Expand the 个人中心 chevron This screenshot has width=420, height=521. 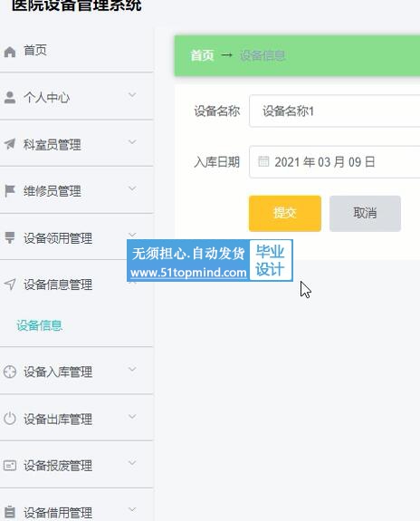click(x=132, y=95)
